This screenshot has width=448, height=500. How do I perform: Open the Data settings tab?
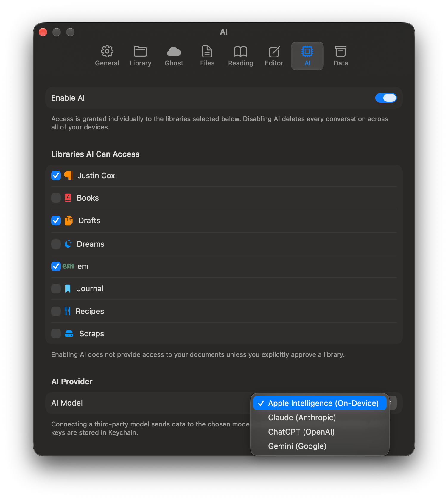point(341,56)
